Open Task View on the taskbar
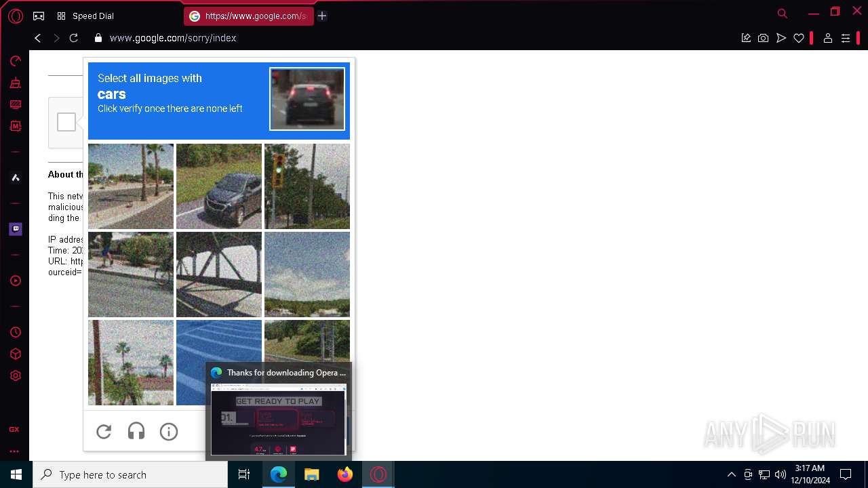868x488 pixels. click(x=244, y=474)
